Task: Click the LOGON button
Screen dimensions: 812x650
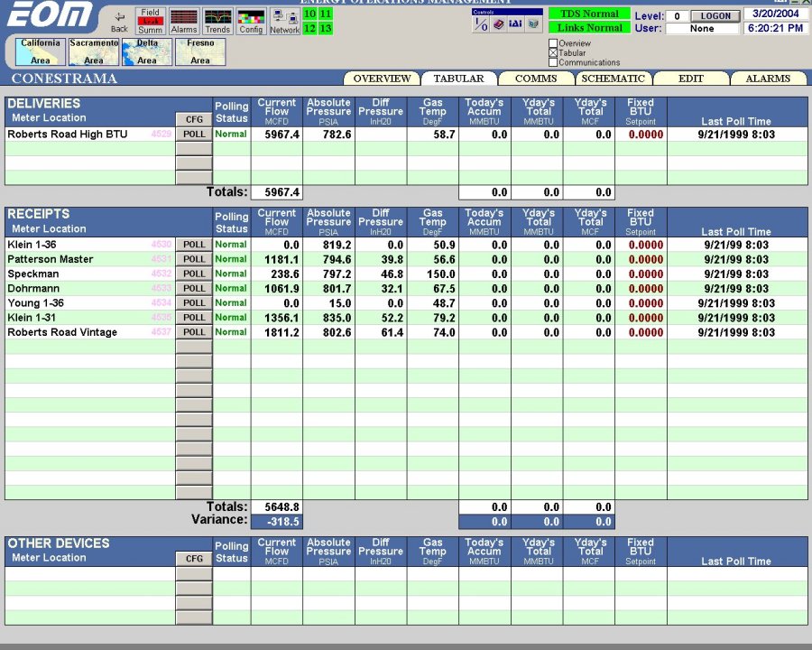Action: click(x=715, y=15)
